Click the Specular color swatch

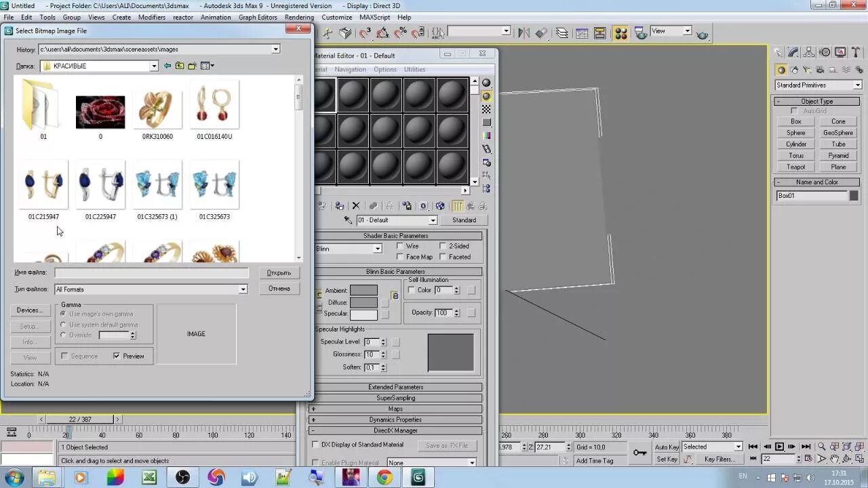(363, 314)
